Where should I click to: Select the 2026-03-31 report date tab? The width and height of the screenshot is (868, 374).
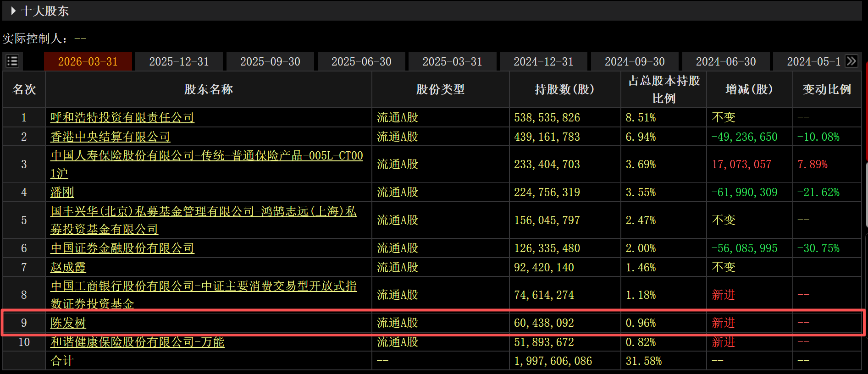pos(88,61)
